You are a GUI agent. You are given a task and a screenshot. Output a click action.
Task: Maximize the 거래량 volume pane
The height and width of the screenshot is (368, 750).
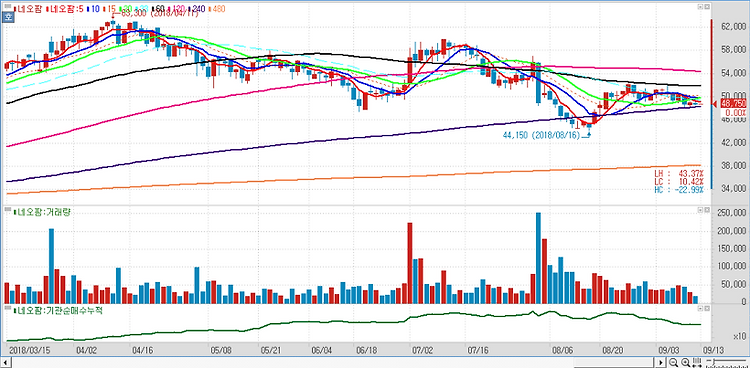700,210
